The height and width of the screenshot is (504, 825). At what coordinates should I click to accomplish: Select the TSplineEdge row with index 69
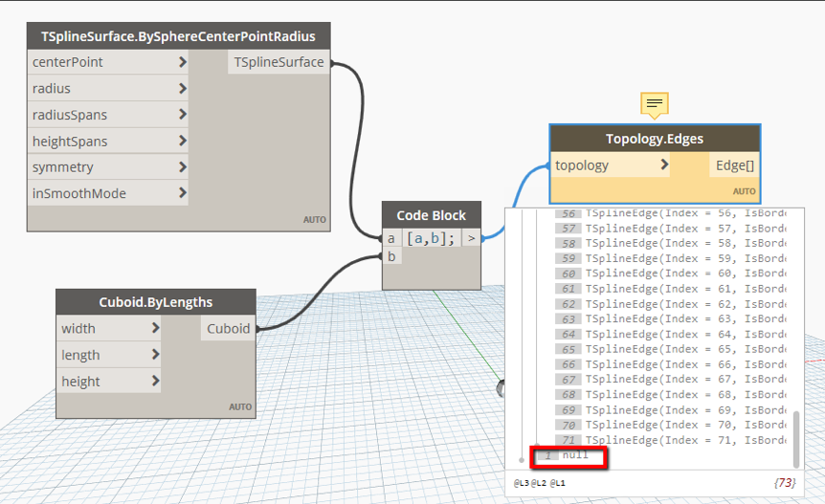(671, 410)
